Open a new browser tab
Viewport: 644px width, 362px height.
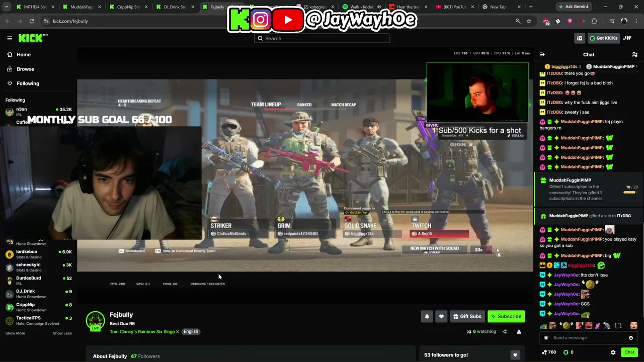click(x=531, y=7)
